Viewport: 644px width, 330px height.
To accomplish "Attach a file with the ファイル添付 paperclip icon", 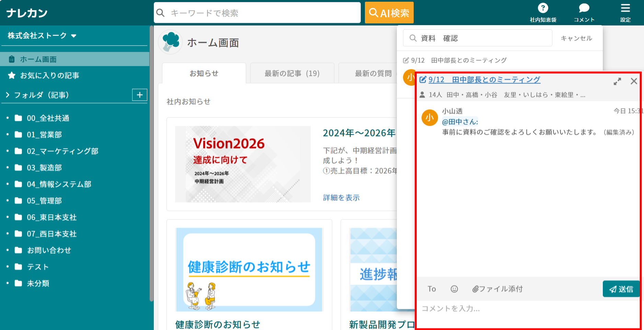I will click(497, 289).
